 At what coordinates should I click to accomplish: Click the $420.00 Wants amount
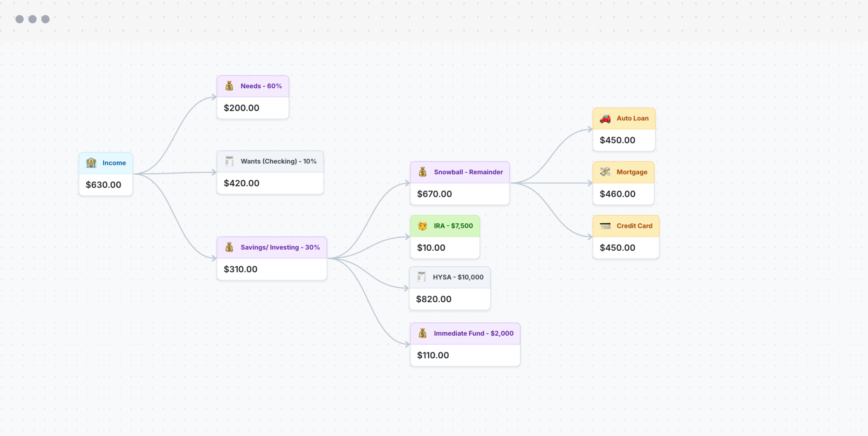[x=241, y=183]
